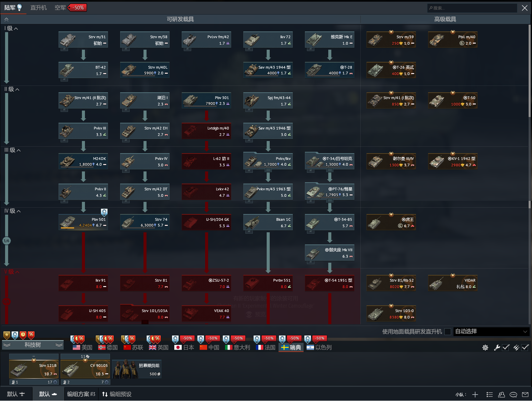
Task: Click the wrench auto-repair icon
Action: click(497, 348)
